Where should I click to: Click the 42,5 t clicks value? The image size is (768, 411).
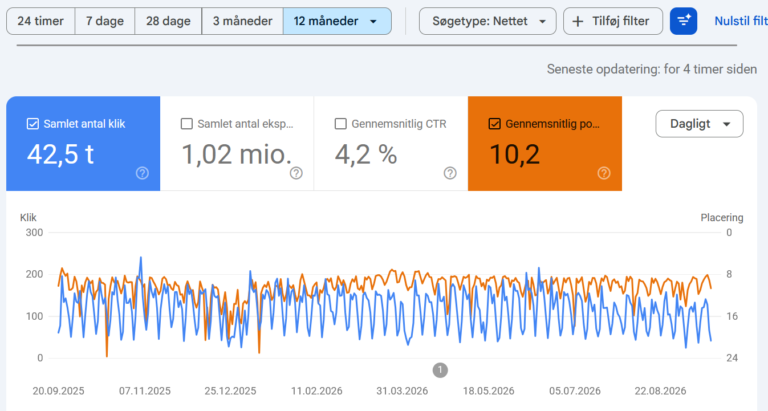click(60, 154)
